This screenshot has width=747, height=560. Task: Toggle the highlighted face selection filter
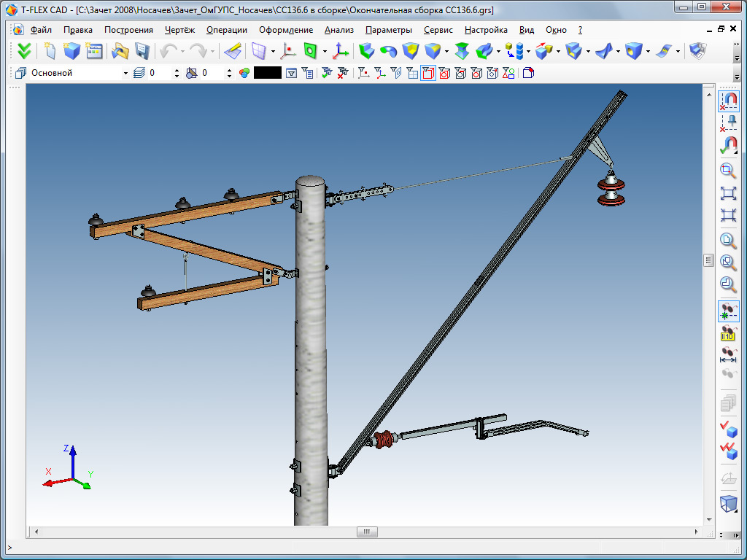(x=428, y=73)
